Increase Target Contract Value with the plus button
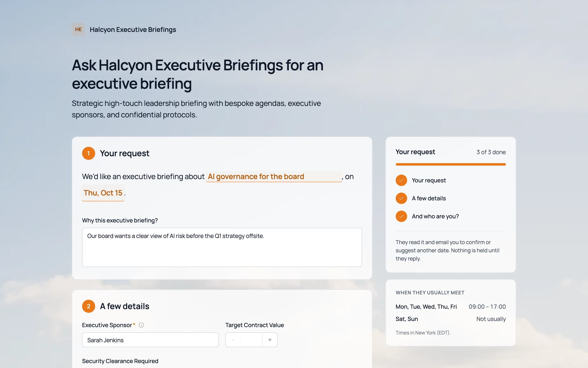 (x=270, y=340)
